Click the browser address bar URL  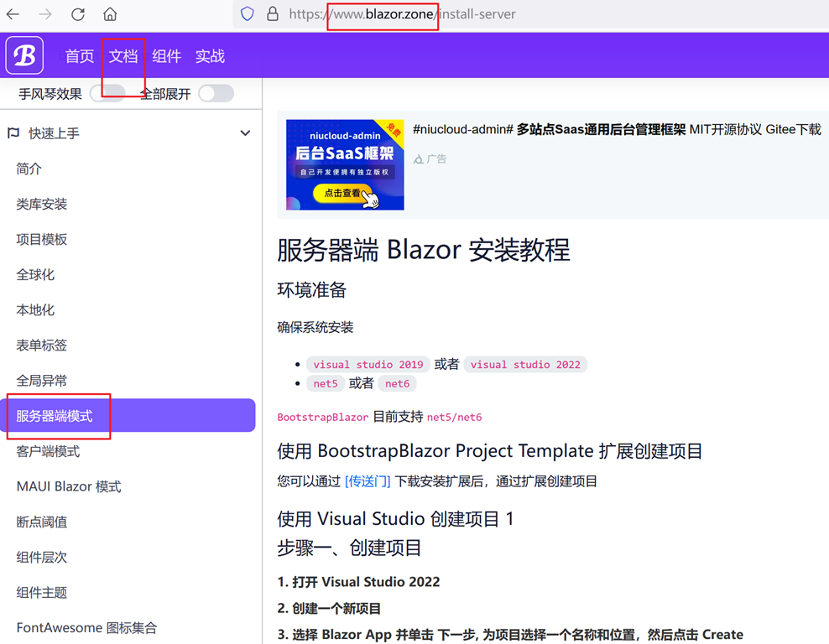(402, 14)
